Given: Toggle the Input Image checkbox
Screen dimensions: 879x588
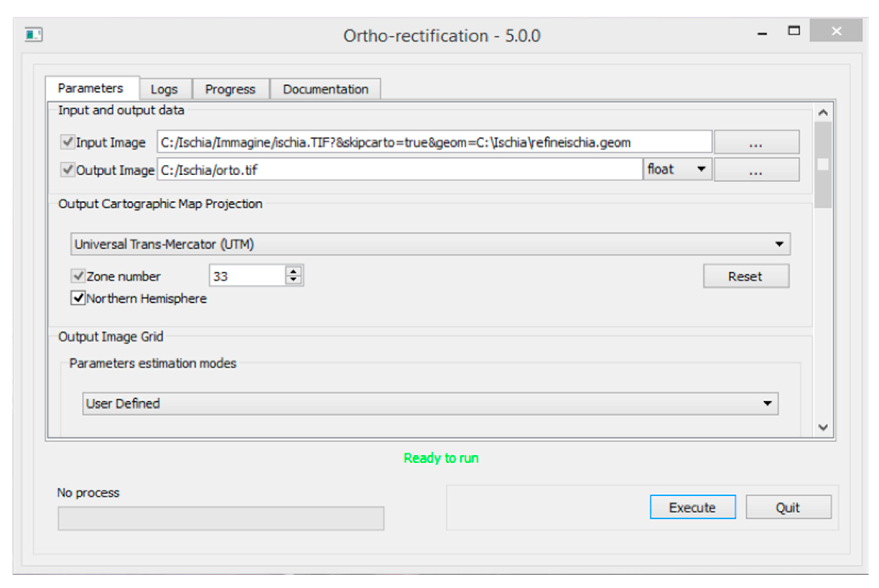Looking at the screenshot, I should tap(68, 142).
